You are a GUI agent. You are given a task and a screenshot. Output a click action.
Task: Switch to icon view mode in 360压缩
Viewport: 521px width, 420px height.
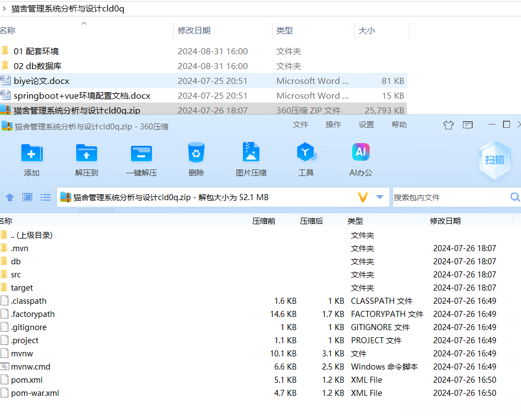click(27, 197)
